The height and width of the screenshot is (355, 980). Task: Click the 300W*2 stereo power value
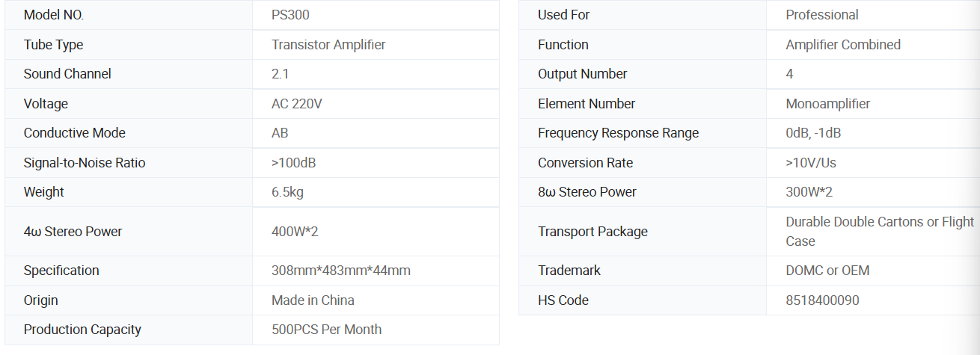point(809,192)
